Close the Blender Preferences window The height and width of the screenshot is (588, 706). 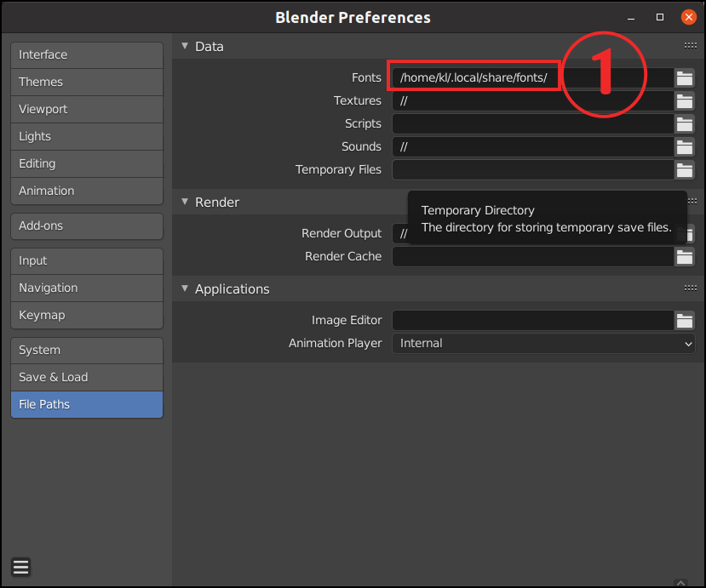pyautogui.click(x=688, y=17)
